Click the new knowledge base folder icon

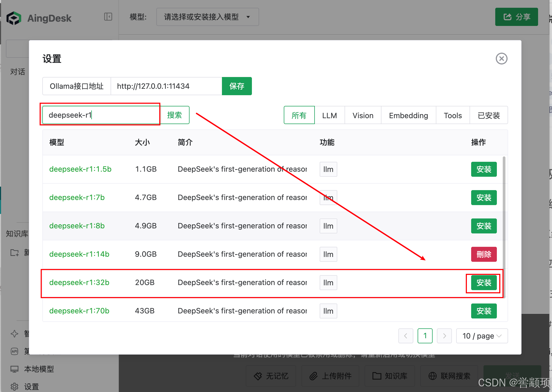[14, 252]
